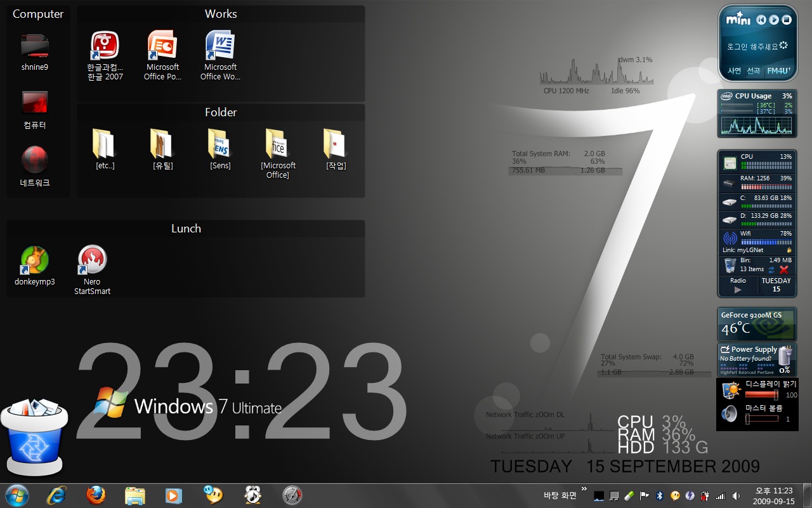Click the C: drive row in gadget

[757, 202]
